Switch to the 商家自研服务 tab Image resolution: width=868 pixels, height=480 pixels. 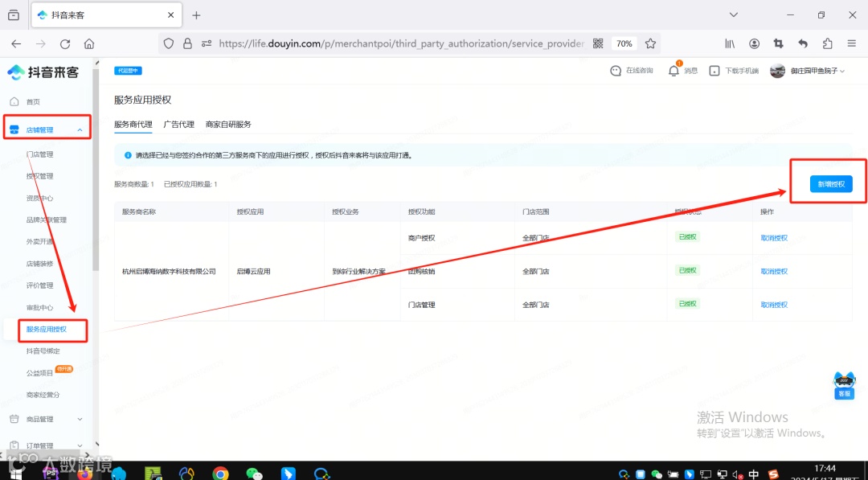[x=228, y=125]
